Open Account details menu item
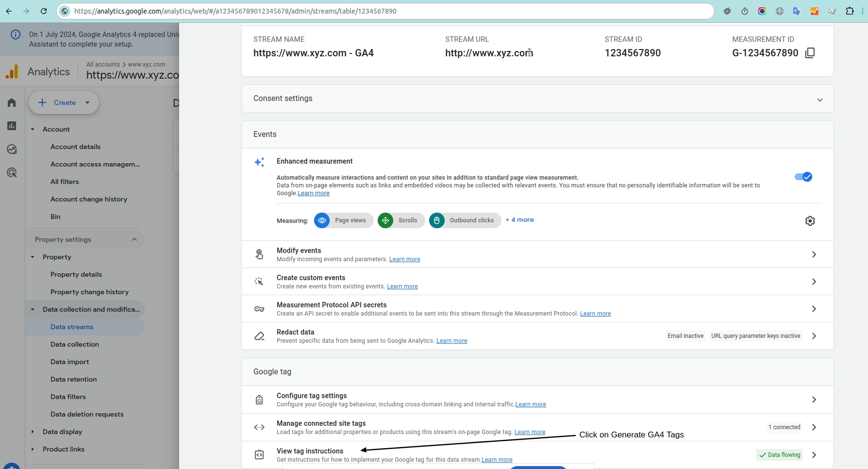Screen dimensions: 868x469 [75, 147]
